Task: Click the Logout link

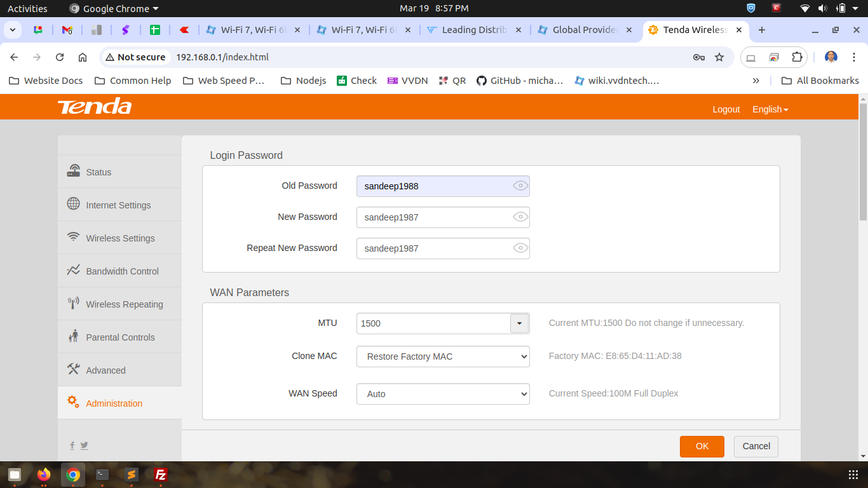Action: pyautogui.click(x=726, y=109)
